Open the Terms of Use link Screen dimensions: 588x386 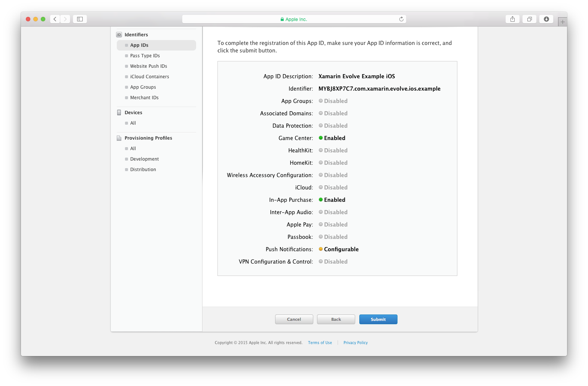tap(320, 343)
